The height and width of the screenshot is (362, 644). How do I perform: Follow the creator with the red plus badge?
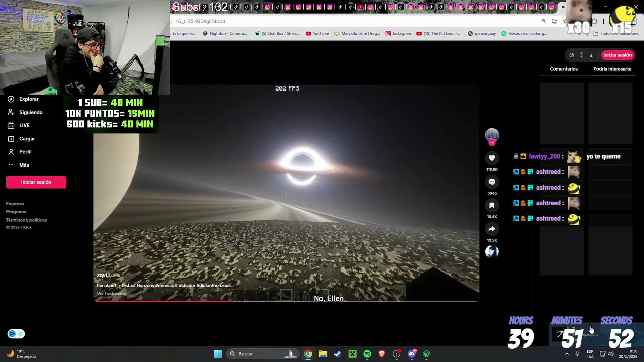tap(492, 143)
